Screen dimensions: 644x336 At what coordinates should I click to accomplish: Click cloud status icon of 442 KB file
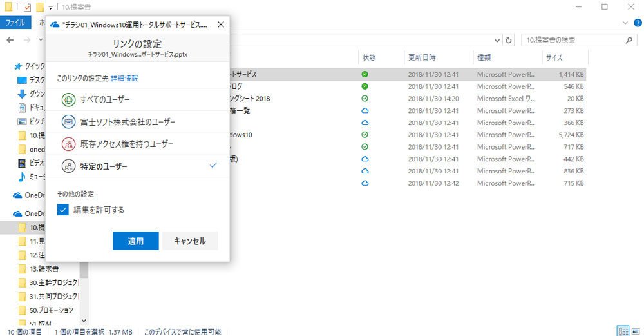click(x=365, y=159)
